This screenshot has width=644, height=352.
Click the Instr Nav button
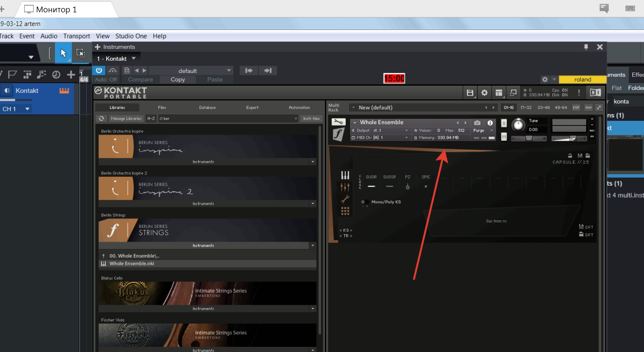[311, 118]
